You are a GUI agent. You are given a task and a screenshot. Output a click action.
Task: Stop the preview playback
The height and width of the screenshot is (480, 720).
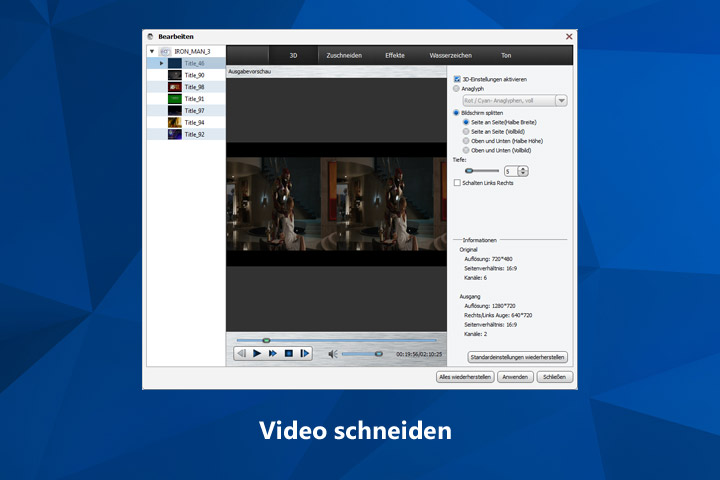(288, 353)
